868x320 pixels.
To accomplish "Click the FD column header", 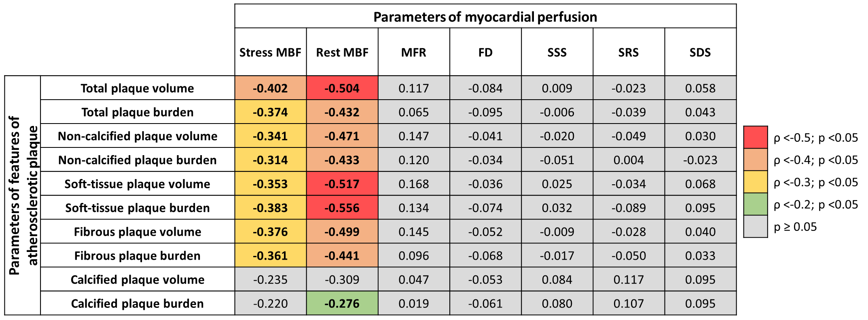I will point(485,52).
